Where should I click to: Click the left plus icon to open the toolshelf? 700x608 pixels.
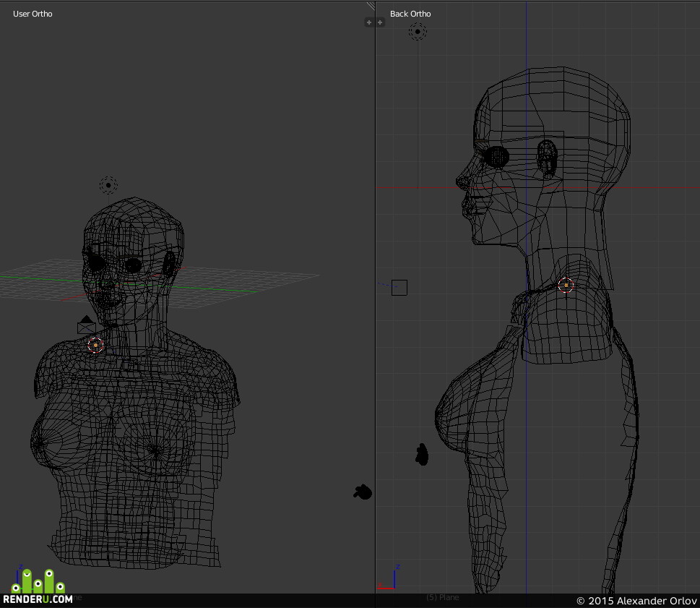point(368,22)
